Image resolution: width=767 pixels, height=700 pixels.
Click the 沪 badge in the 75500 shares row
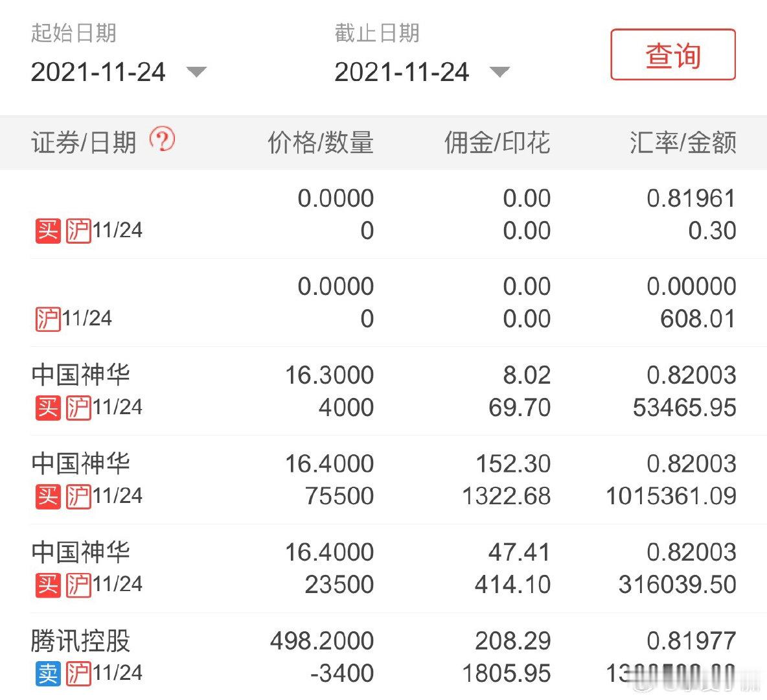pos(78,496)
